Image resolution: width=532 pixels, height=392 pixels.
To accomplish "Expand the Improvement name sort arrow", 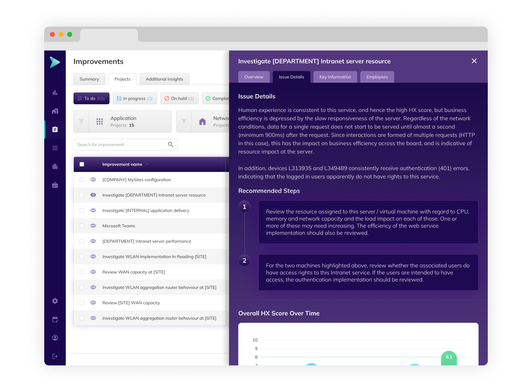I will 147,164.
